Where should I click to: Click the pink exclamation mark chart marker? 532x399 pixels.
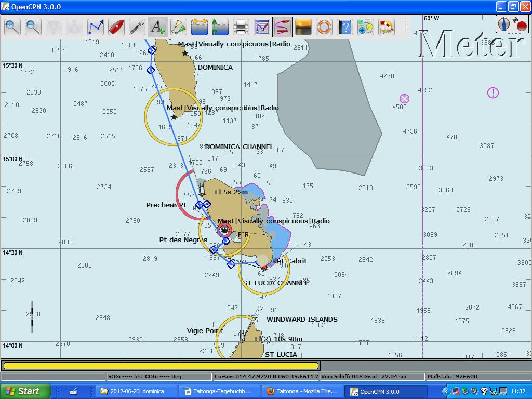[493, 92]
